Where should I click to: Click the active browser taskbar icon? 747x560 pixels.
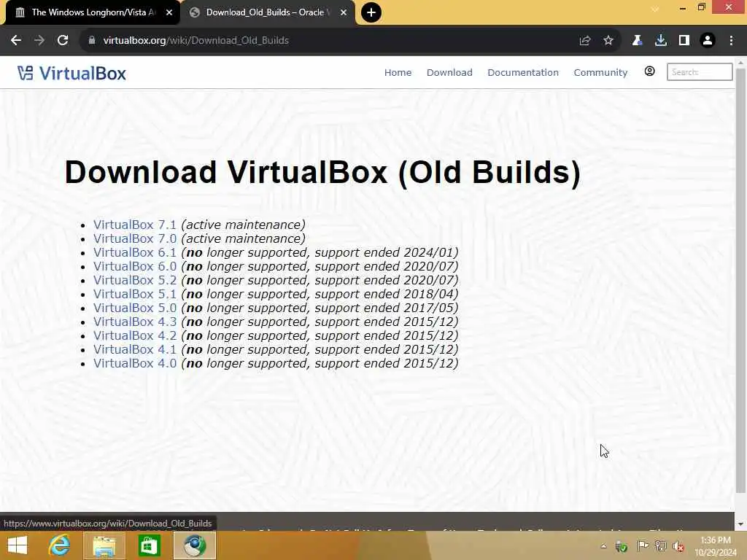tap(194, 545)
